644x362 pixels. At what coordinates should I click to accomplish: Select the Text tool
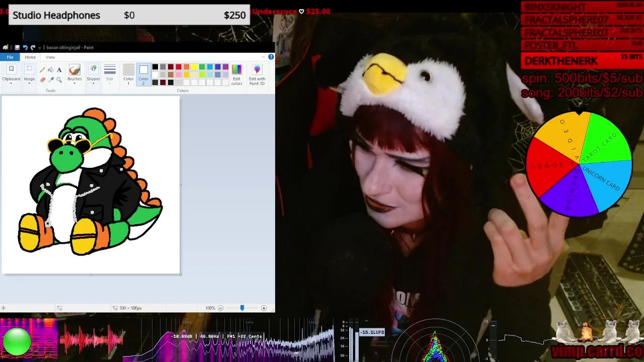[x=59, y=70]
